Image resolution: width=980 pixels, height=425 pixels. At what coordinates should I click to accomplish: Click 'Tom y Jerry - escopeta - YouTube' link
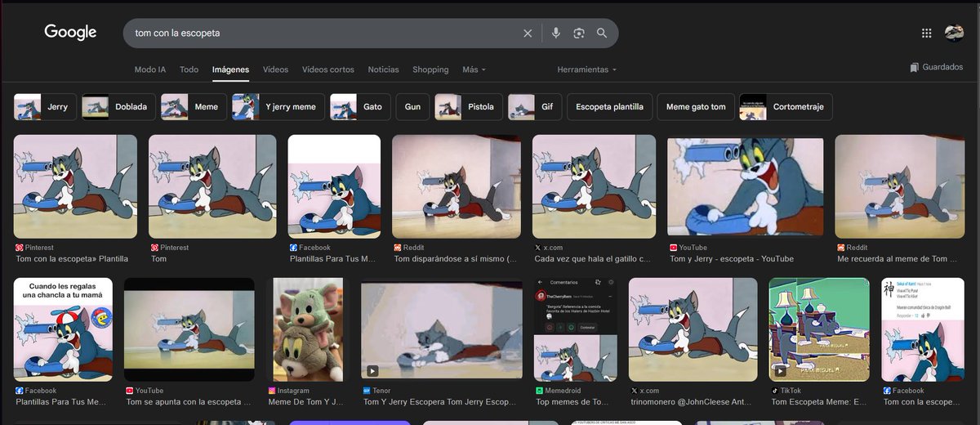point(732,259)
